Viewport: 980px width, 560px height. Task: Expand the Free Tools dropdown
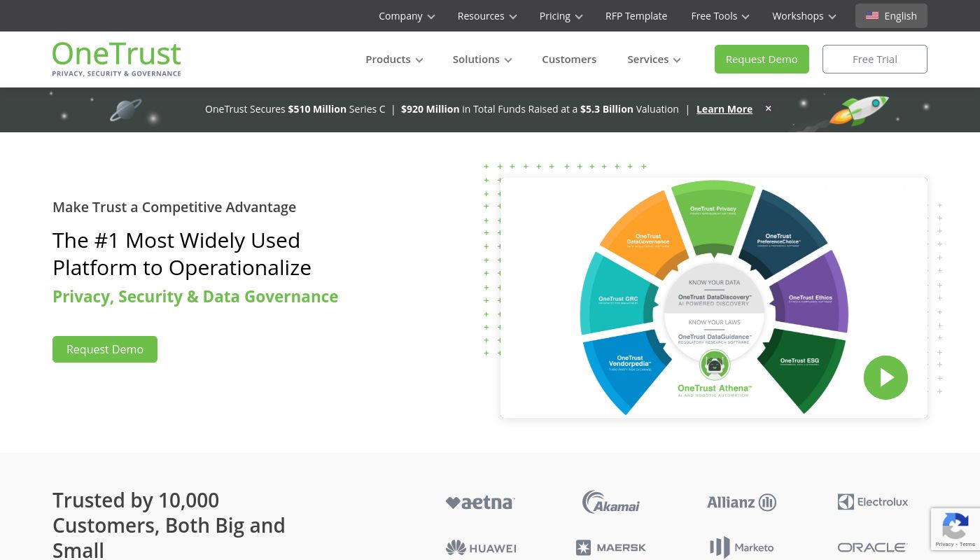tap(720, 15)
